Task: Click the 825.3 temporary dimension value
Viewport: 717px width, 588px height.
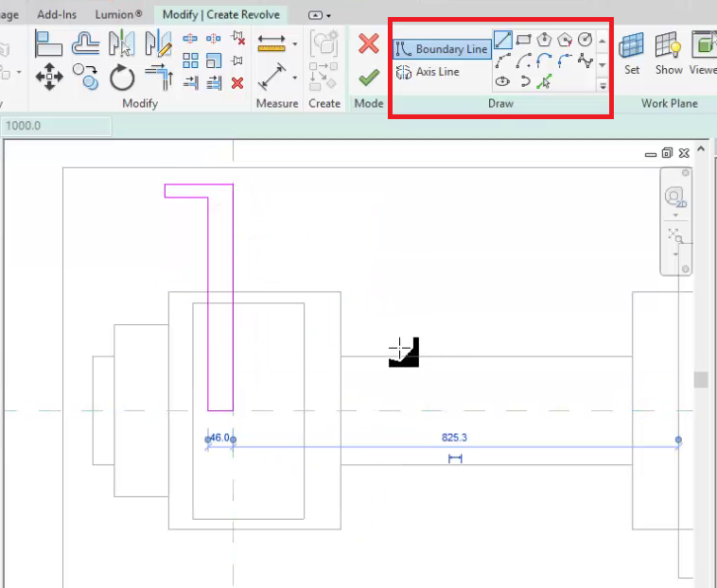Action: point(454,438)
